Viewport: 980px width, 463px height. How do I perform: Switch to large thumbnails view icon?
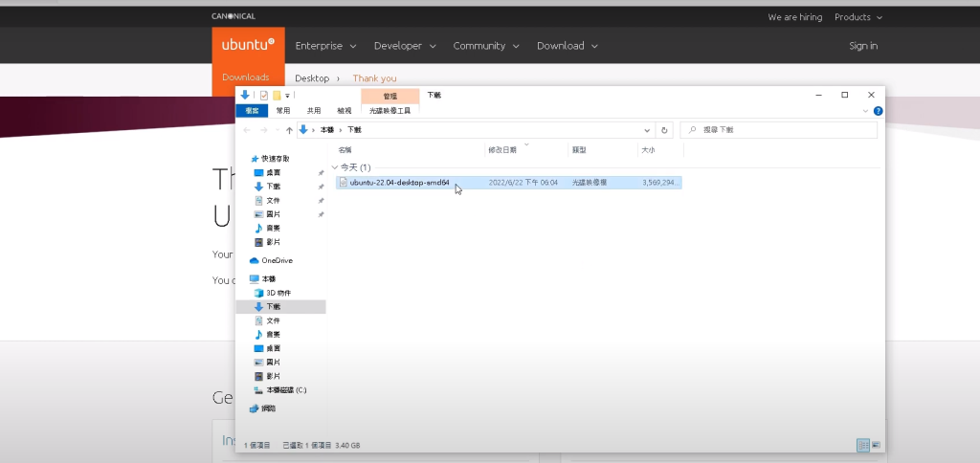876,445
